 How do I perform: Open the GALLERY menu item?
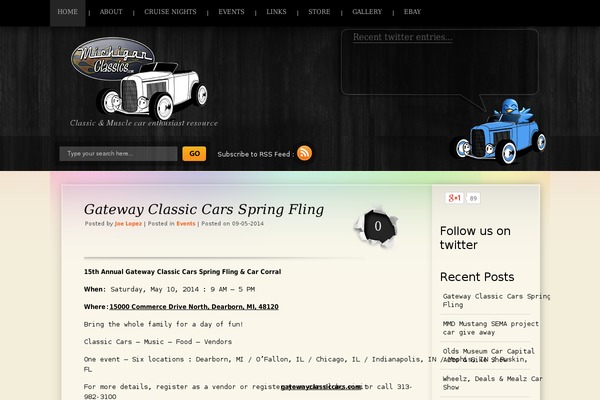tap(367, 12)
